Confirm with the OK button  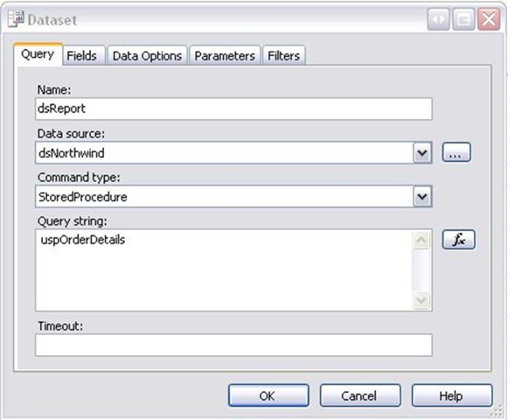tap(268, 395)
